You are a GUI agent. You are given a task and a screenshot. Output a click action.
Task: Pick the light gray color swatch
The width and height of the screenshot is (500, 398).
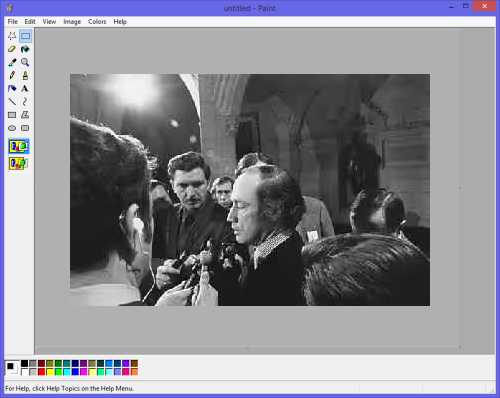click(x=33, y=372)
